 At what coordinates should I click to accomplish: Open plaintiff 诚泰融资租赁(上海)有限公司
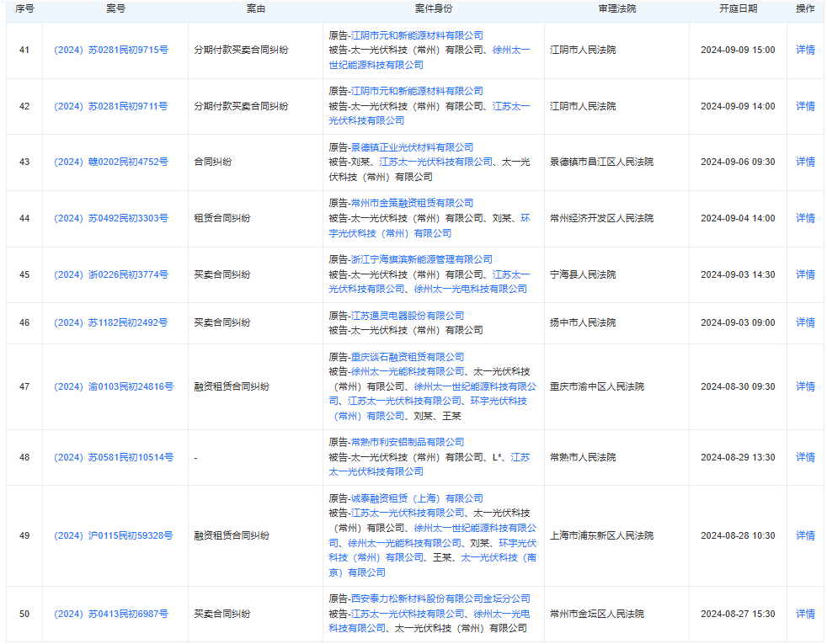click(417, 498)
